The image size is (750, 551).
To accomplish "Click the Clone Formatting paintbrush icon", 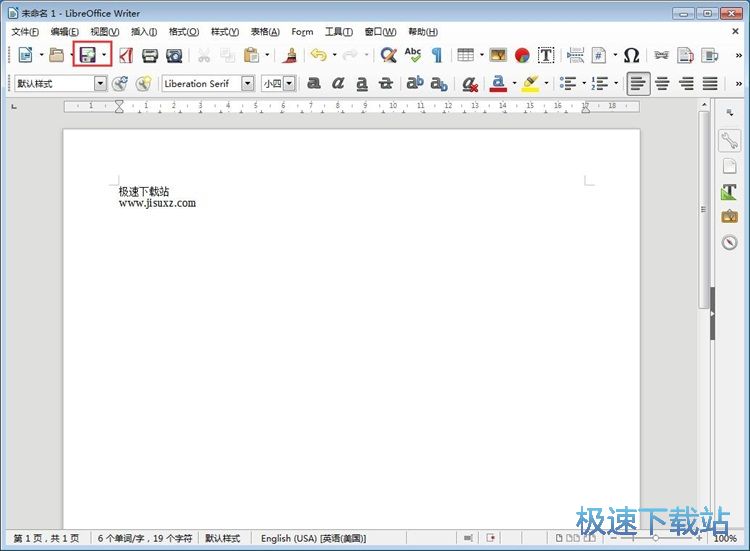I will click(x=291, y=55).
